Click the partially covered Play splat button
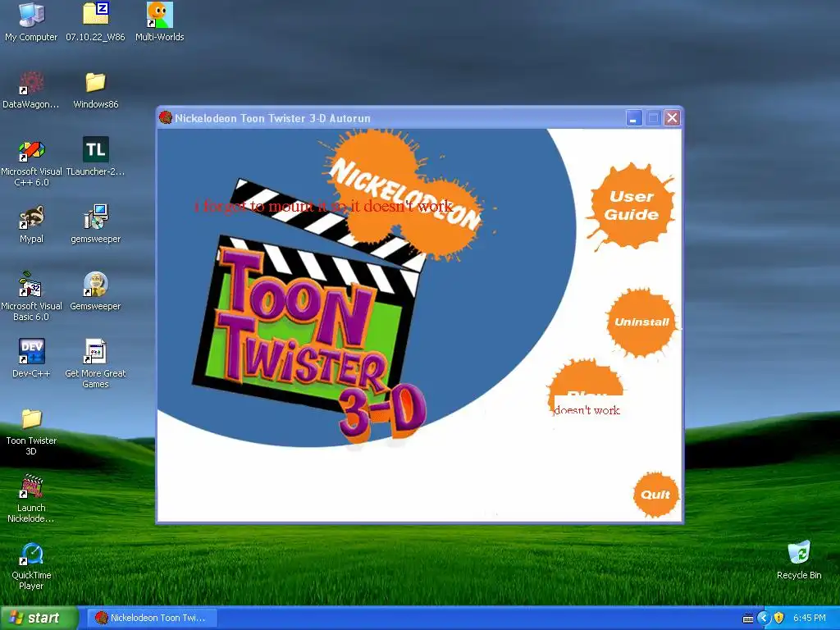This screenshot has width=840, height=630. point(586,380)
